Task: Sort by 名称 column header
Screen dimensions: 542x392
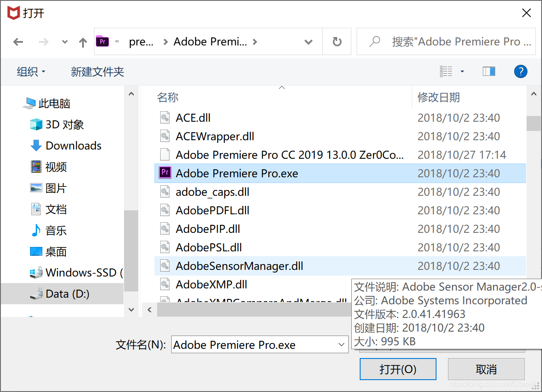Action: (168, 97)
